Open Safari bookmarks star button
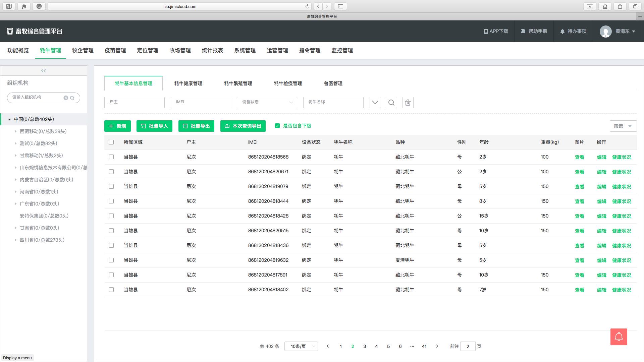 pyautogui.click(x=590, y=6)
